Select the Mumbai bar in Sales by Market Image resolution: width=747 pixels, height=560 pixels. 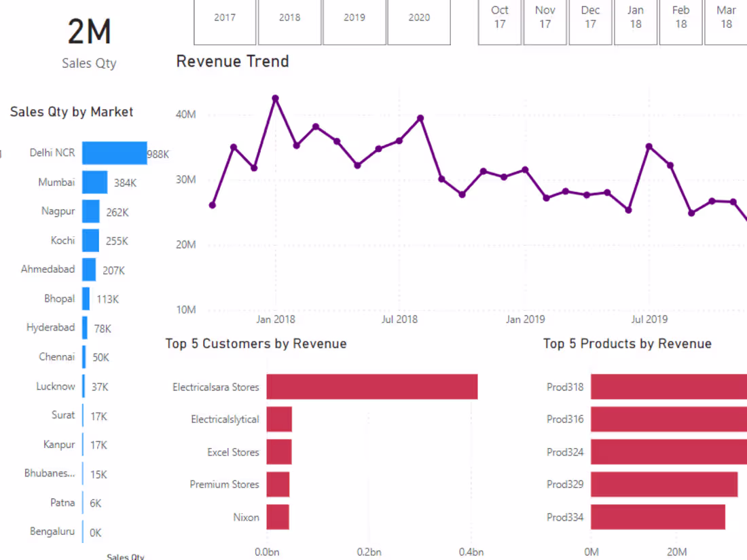coord(94,182)
